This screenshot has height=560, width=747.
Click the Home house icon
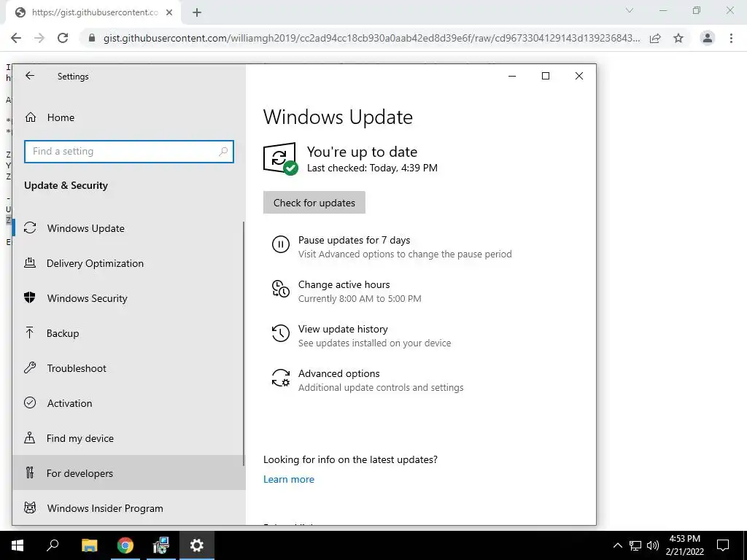pos(31,117)
